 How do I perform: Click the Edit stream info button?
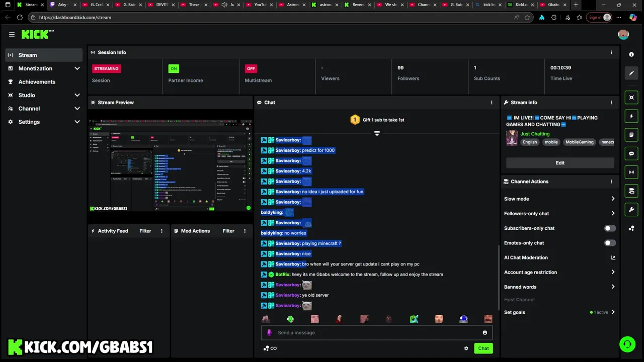point(560,163)
